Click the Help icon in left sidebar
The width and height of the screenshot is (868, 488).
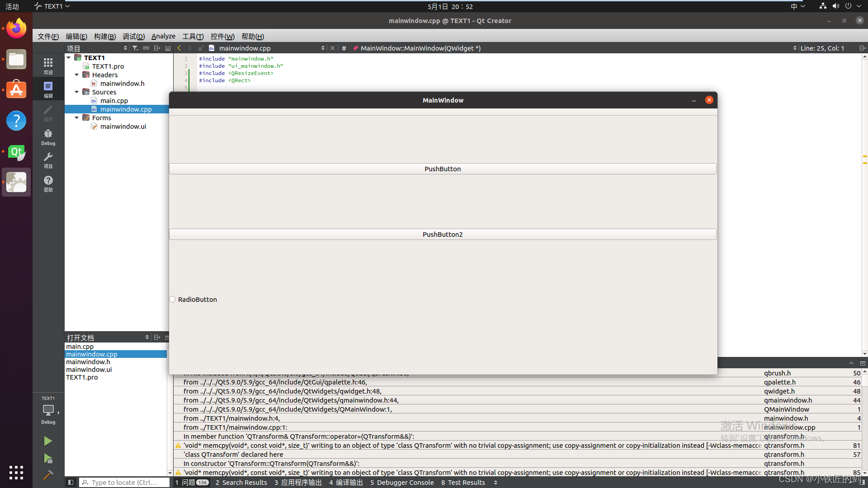coord(48,182)
